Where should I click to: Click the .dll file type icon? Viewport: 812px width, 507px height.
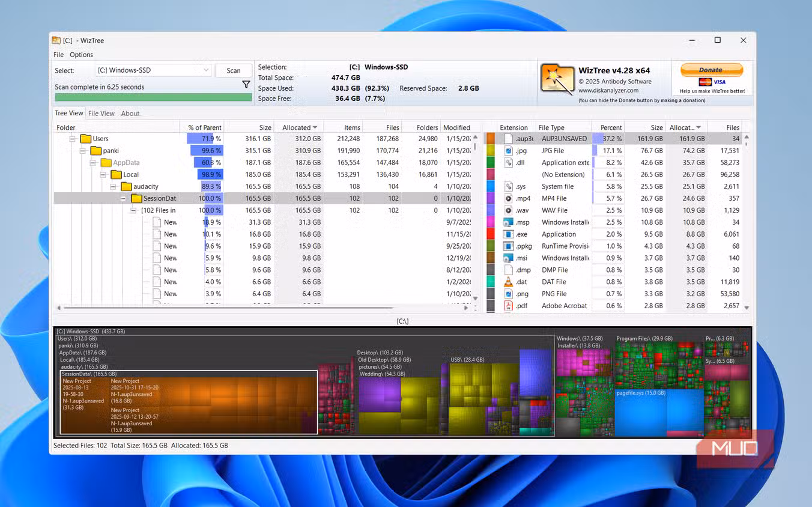(x=508, y=163)
